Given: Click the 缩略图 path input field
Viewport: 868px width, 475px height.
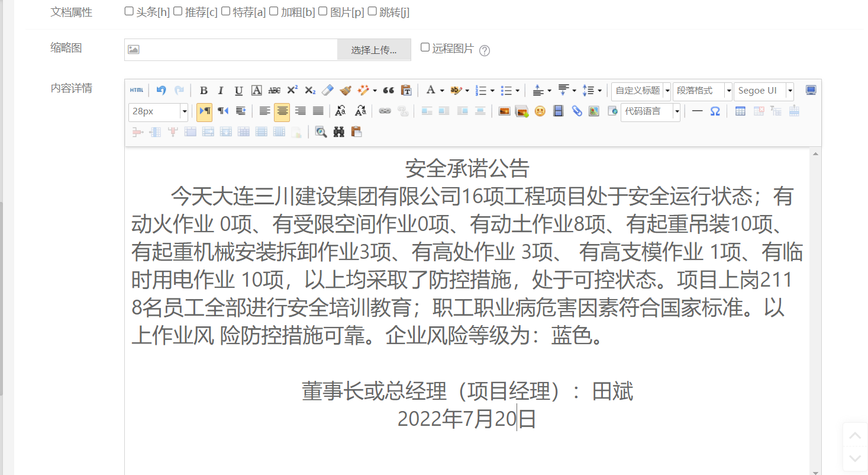Looking at the screenshot, I should [231, 50].
